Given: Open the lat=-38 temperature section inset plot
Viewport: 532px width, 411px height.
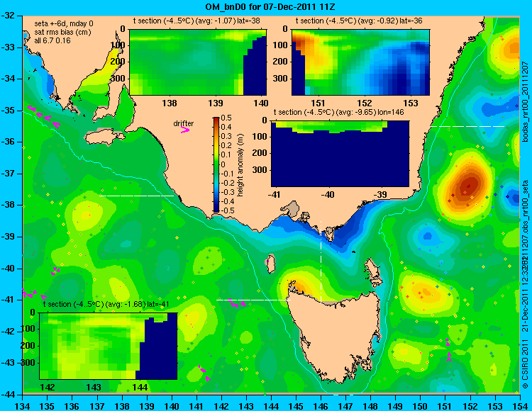Looking at the screenshot, I should coord(198,62).
